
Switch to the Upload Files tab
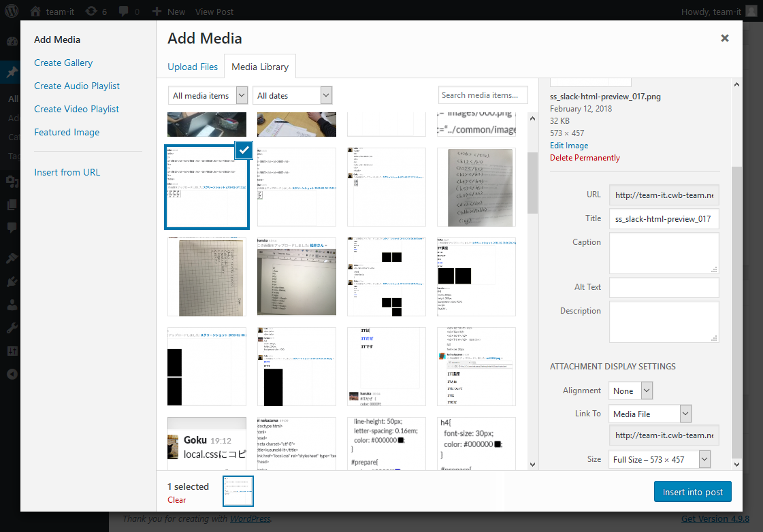tap(193, 67)
